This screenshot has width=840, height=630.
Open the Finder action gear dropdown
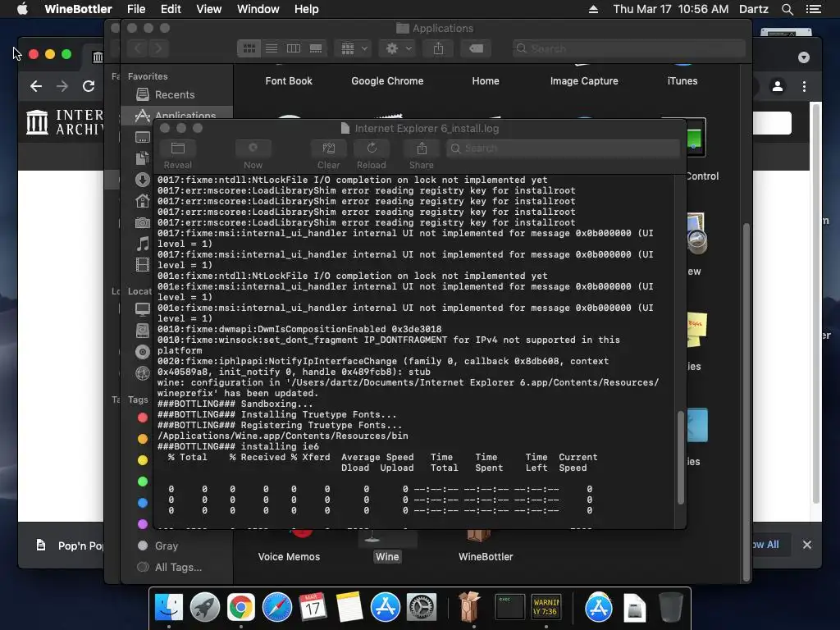point(398,48)
